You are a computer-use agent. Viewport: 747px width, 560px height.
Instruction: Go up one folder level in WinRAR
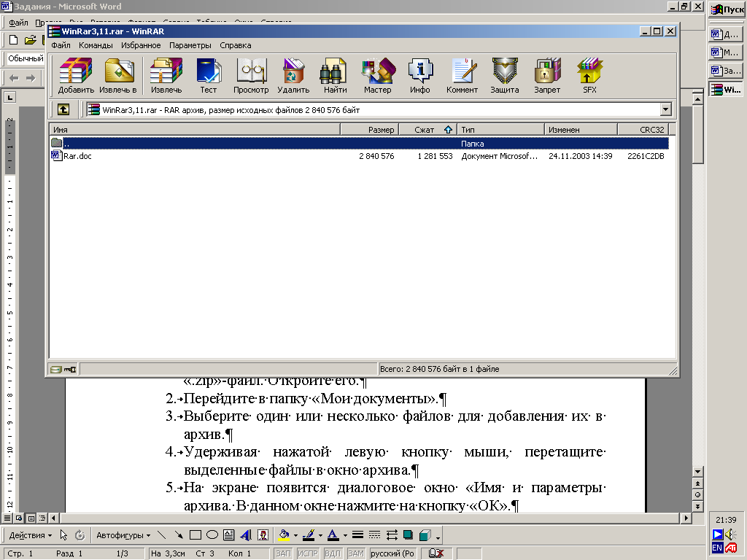click(x=63, y=110)
